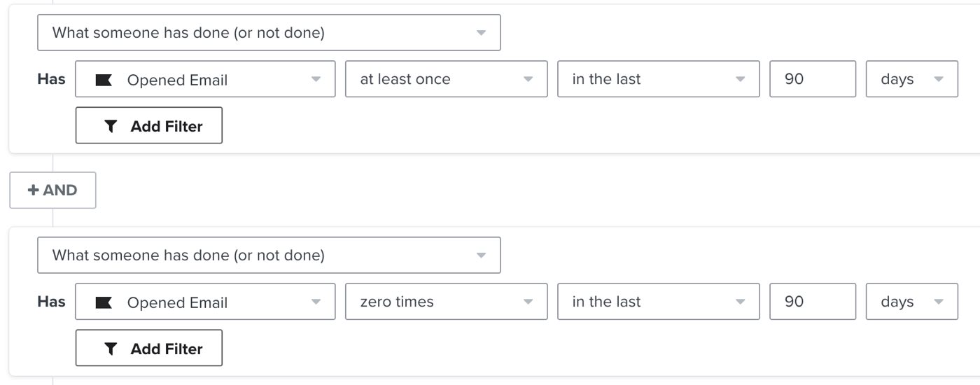Focus the 90 days field in first condition

click(812, 79)
